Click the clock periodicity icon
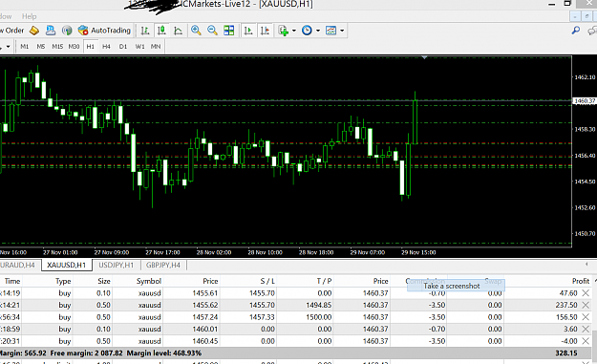This screenshot has width=597, height=364. click(x=307, y=31)
